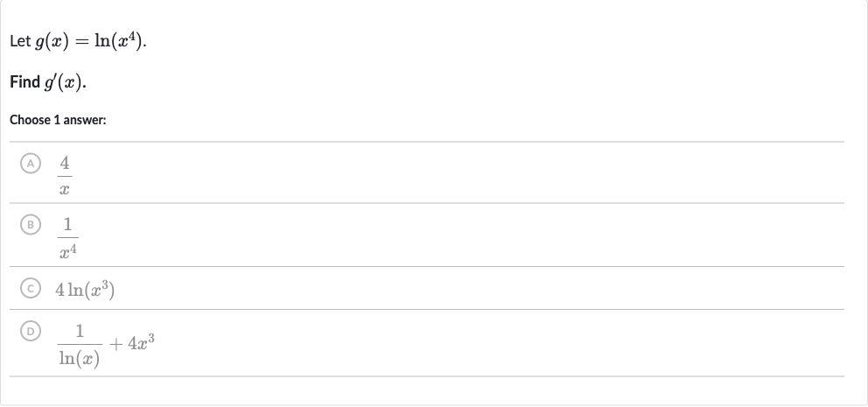Screen dimensions: 868x407
Task: Click the ln(x⁴) expression in the question
Action: tap(118, 41)
